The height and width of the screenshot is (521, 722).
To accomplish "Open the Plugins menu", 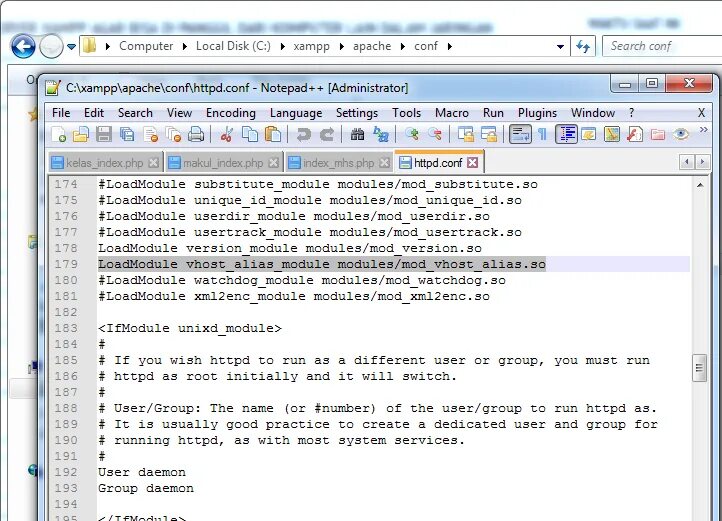I will coord(537,113).
